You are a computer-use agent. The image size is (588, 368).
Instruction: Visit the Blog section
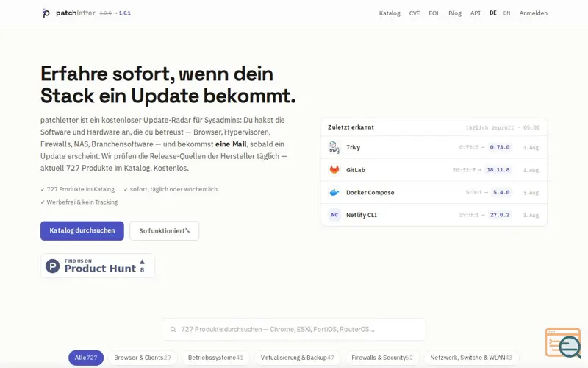point(455,13)
